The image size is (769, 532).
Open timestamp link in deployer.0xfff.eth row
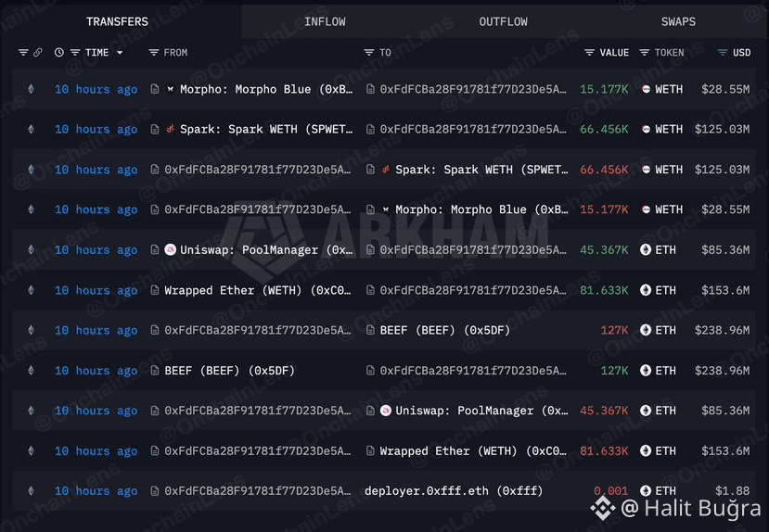tap(96, 491)
